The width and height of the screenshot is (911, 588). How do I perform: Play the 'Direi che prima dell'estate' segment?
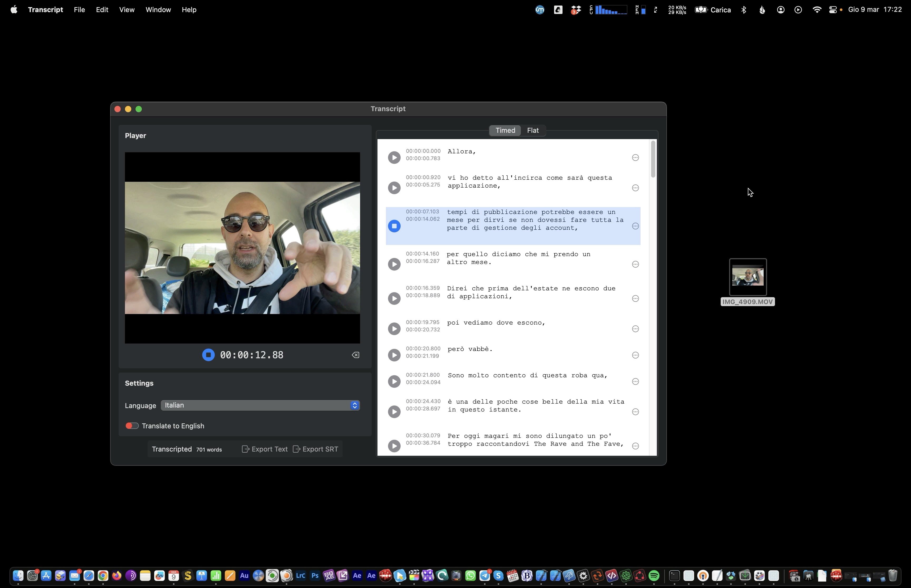[x=394, y=298]
